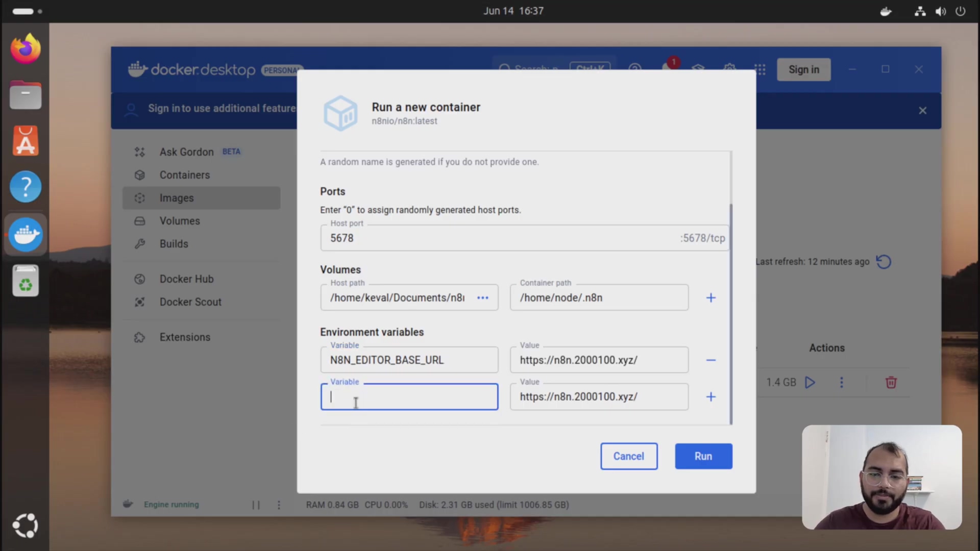The height and width of the screenshot is (551, 980).
Task: Launch Ubuntu Software from dock
Action: tap(26, 141)
